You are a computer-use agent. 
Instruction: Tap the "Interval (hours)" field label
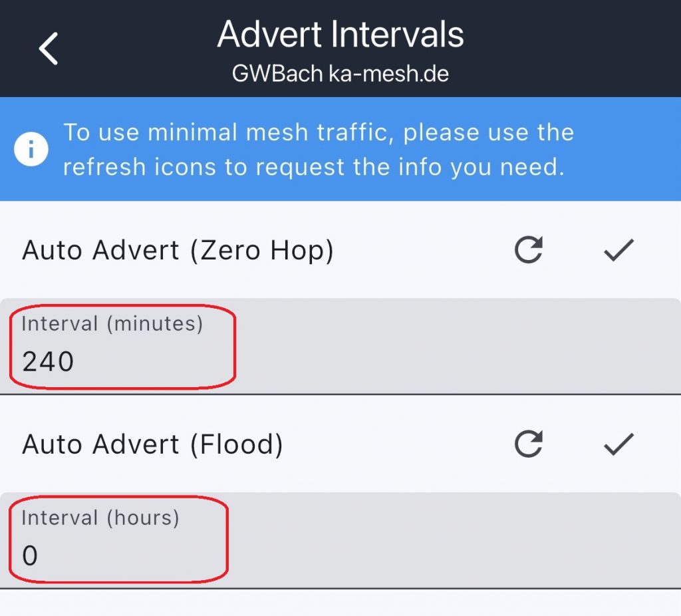(100, 518)
